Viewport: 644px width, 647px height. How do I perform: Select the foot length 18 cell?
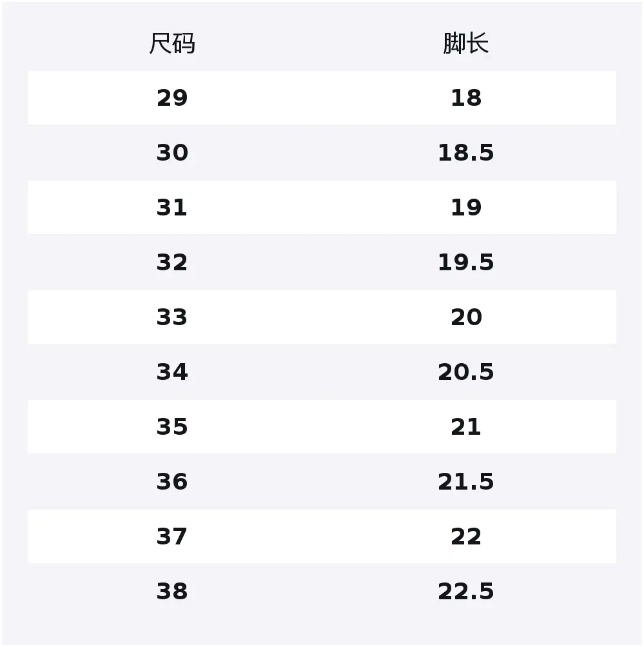(465, 98)
